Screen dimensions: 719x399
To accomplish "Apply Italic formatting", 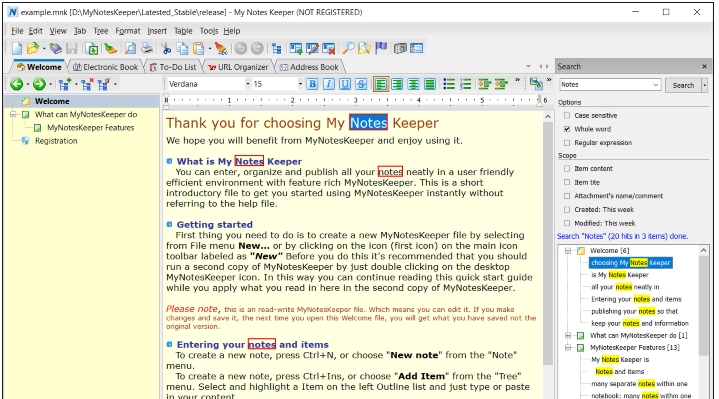I will point(329,84).
